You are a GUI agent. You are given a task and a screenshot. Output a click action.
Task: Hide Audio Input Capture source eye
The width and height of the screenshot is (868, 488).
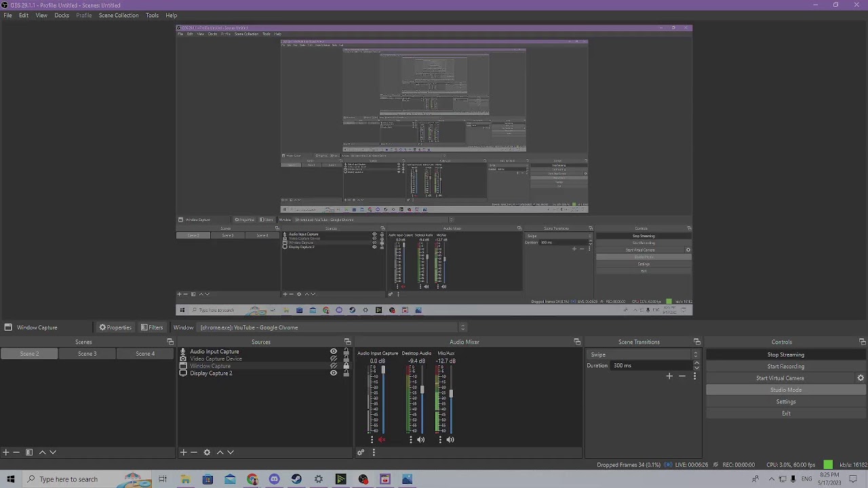coord(333,352)
